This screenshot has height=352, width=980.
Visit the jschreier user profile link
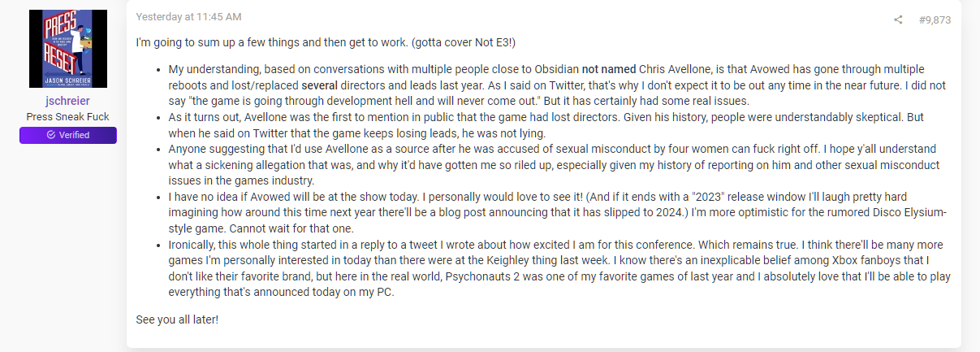[68, 101]
